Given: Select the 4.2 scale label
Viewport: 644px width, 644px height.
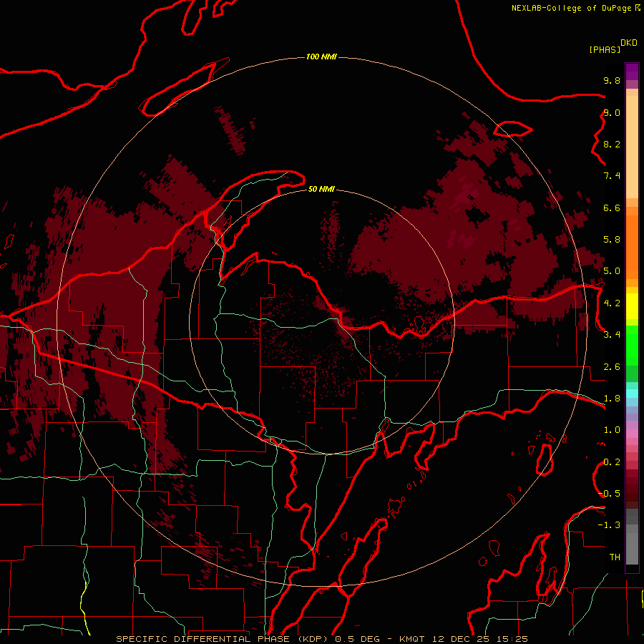Looking at the screenshot, I should [x=612, y=303].
